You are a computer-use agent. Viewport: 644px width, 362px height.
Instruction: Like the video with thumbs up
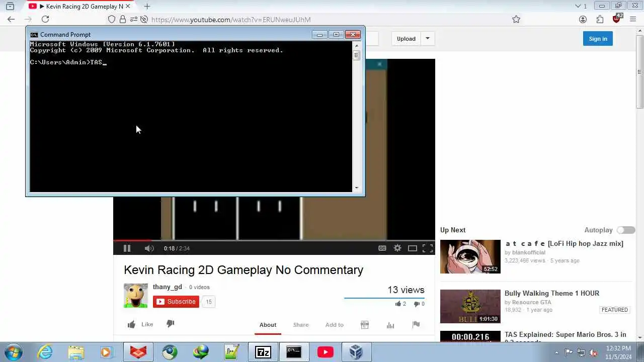(x=140, y=324)
